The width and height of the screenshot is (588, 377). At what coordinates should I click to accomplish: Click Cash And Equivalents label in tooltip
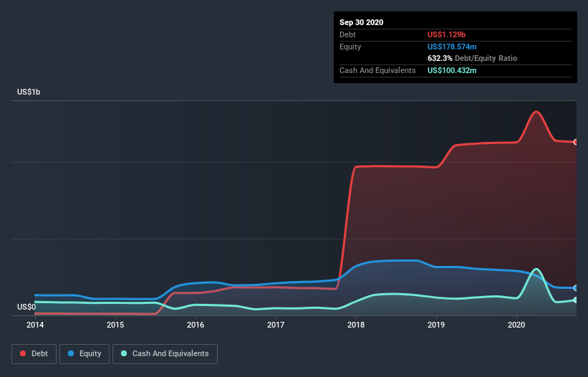(377, 70)
